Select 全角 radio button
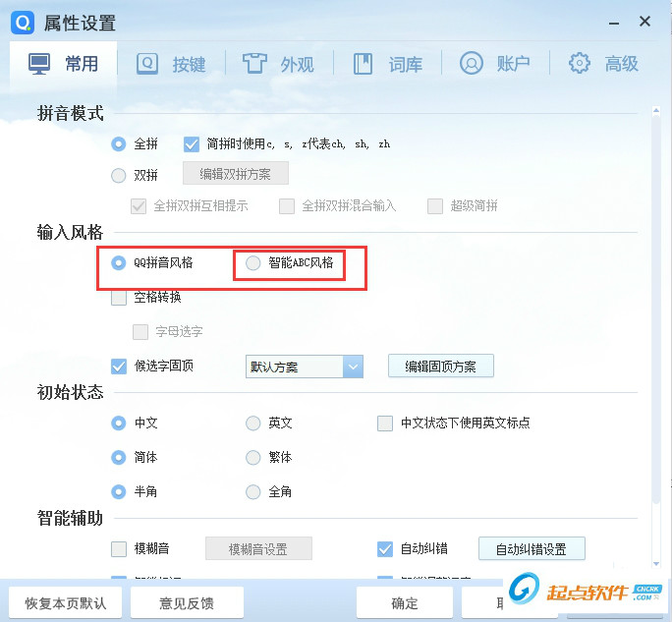Image resolution: width=672 pixels, height=622 pixels. (252, 492)
